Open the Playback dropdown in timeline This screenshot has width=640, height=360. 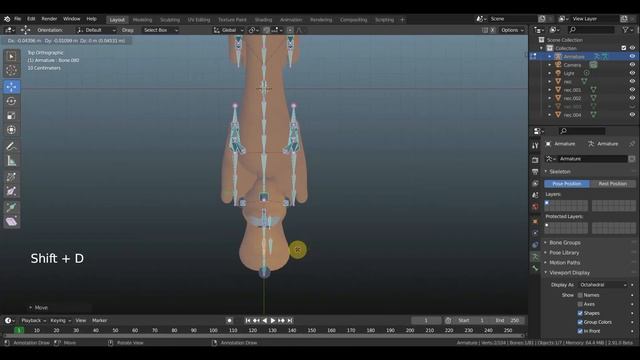click(33, 320)
